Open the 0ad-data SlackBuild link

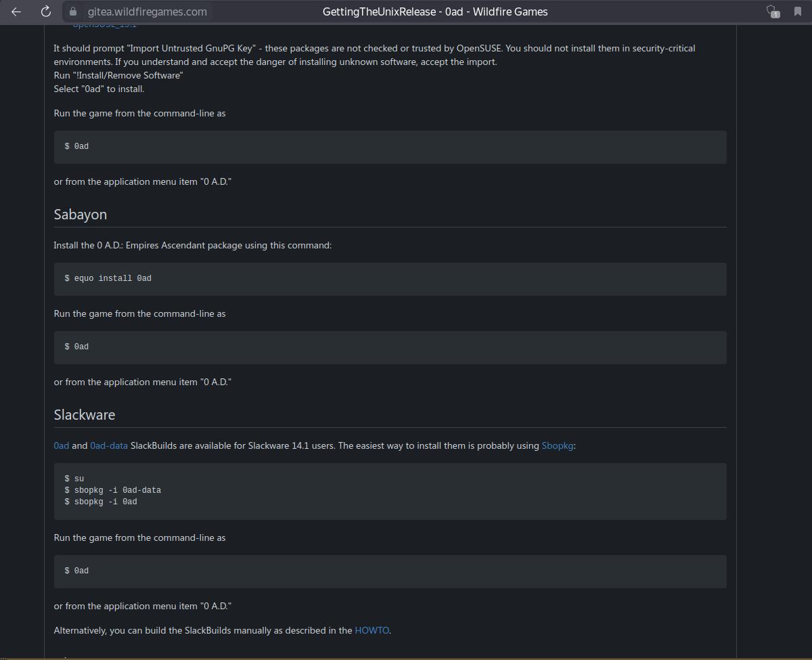coord(109,445)
